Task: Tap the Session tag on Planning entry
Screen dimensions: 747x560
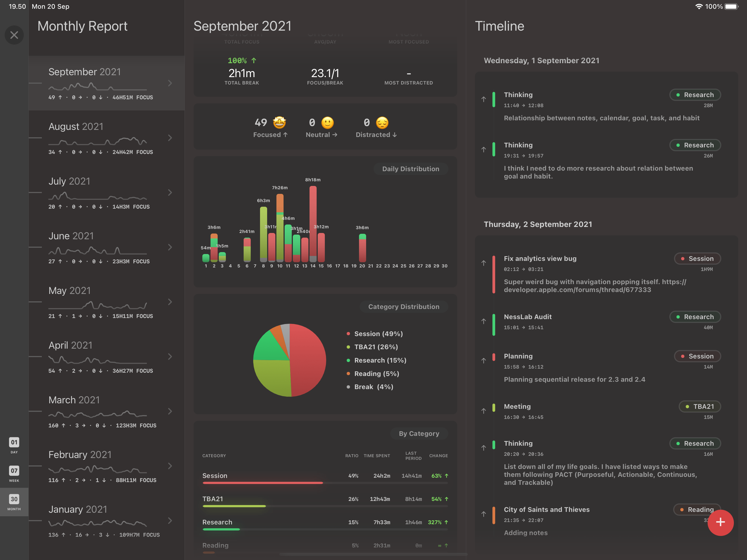Action: [x=697, y=356]
